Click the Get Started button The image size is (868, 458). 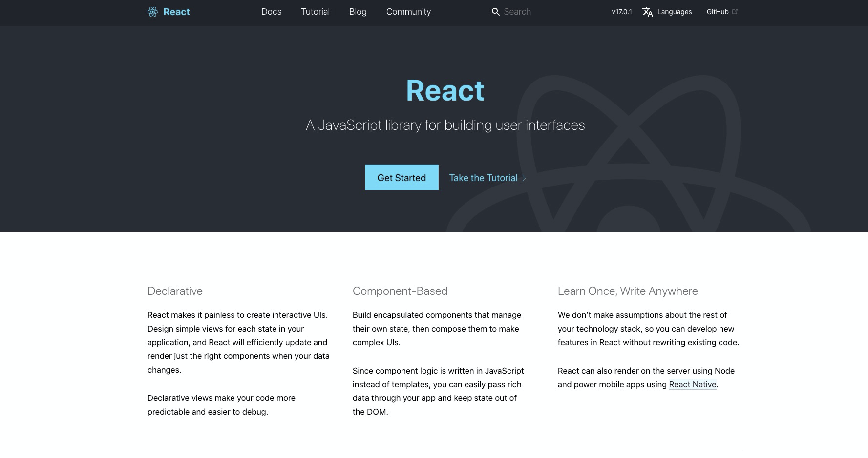coord(402,178)
